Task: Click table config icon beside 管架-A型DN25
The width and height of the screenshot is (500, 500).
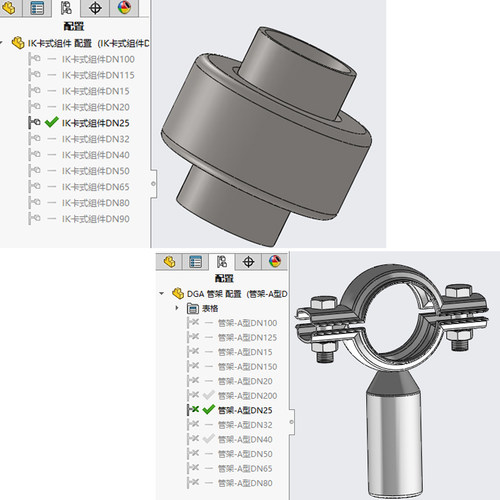Action: click(x=193, y=410)
